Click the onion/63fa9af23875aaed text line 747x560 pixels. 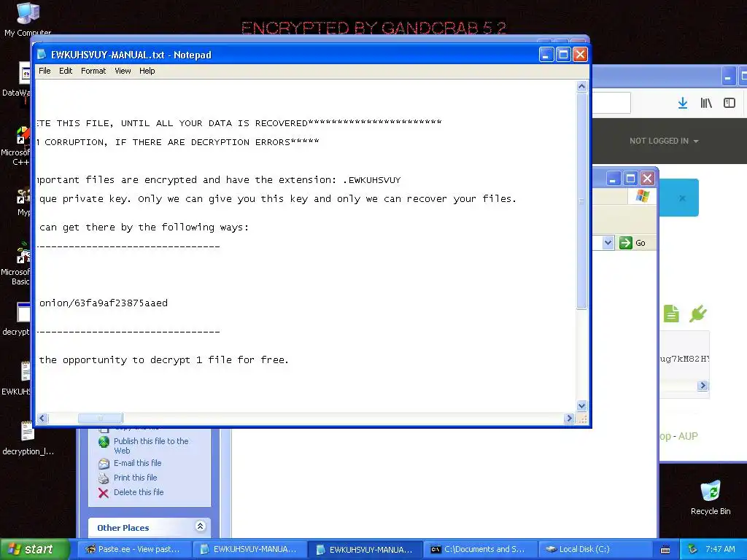(x=104, y=303)
